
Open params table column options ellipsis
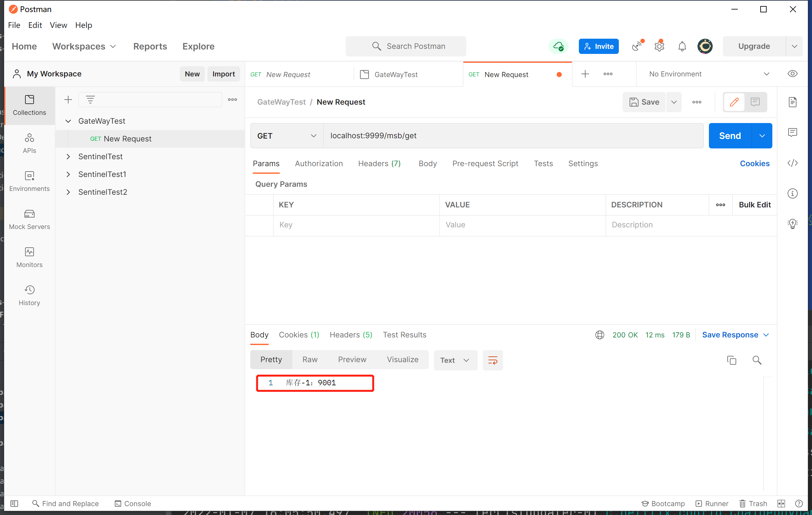tap(721, 205)
